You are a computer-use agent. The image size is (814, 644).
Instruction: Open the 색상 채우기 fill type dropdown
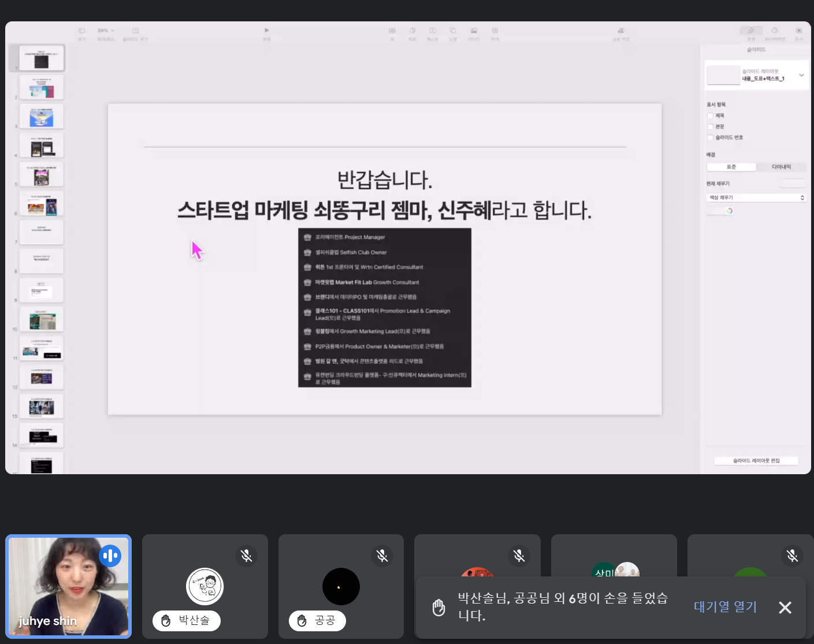tap(756, 197)
